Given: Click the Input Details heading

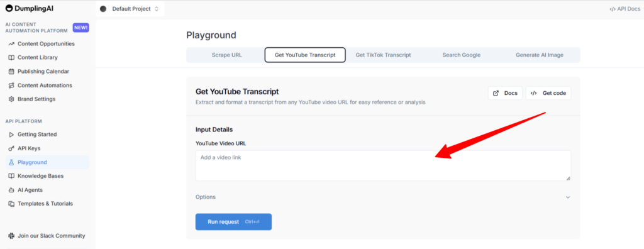Looking at the screenshot, I should click(x=214, y=130).
